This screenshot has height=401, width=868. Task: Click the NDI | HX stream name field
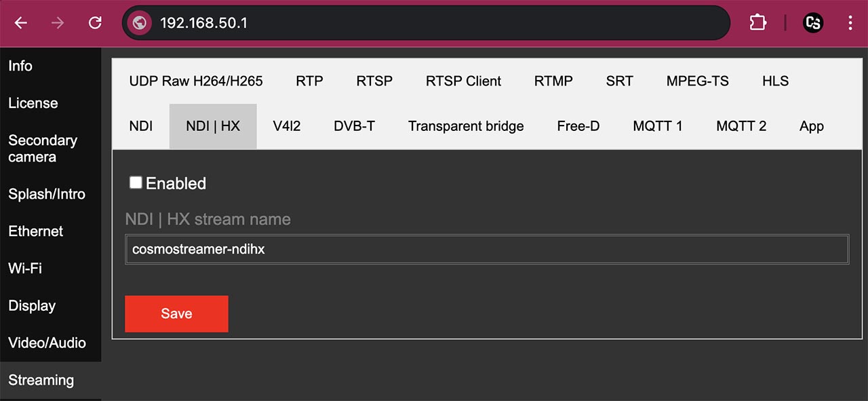(487, 249)
